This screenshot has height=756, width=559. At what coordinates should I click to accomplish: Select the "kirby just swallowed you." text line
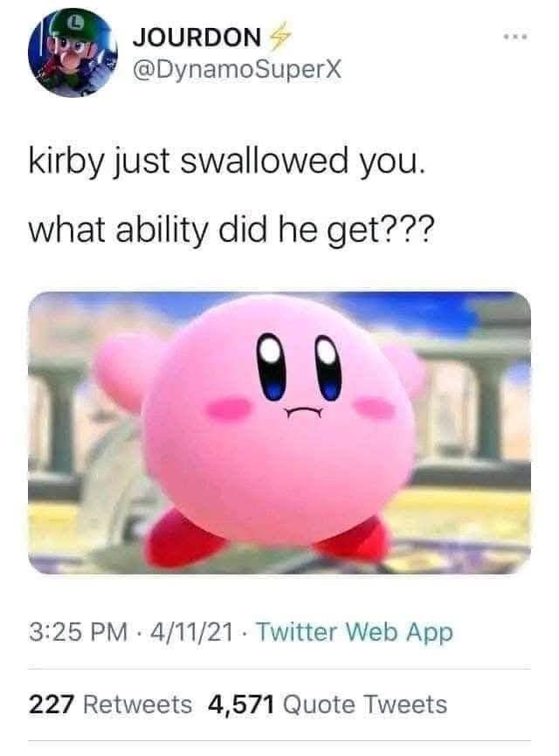tap(227, 161)
